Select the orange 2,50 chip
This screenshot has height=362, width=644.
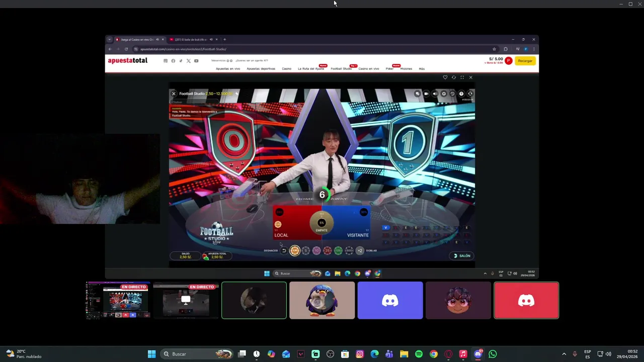295,250
